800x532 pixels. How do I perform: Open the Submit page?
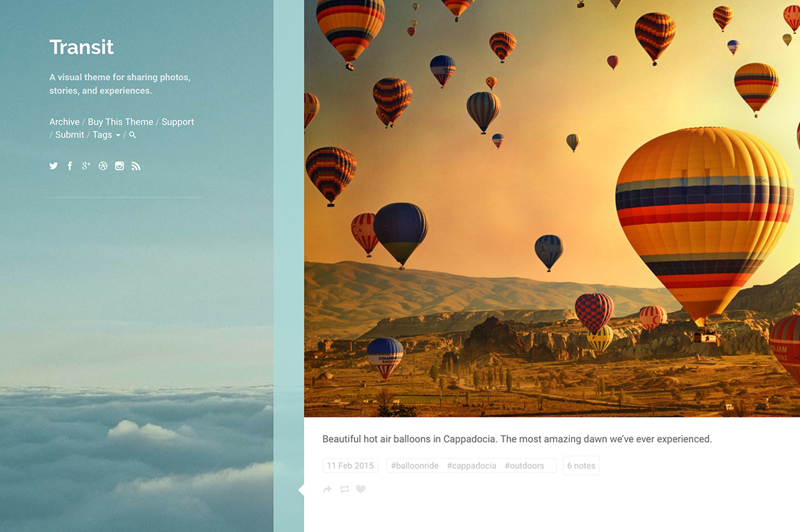point(70,135)
